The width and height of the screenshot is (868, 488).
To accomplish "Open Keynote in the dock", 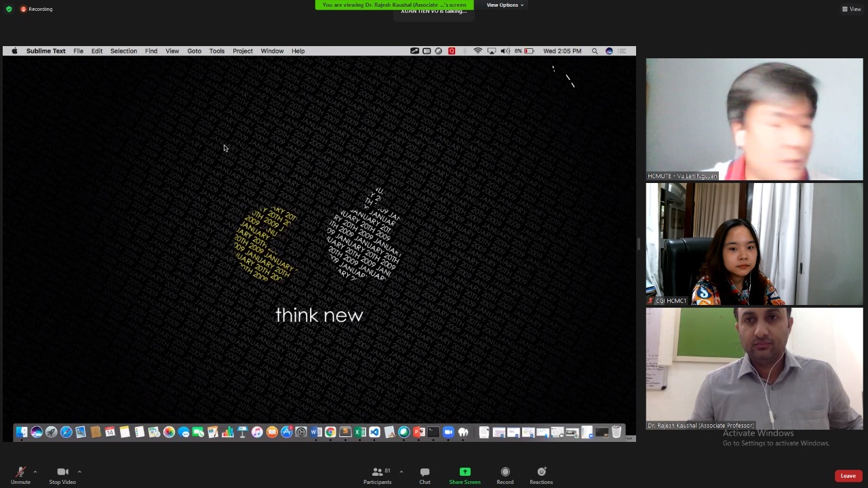I will (242, 432).
